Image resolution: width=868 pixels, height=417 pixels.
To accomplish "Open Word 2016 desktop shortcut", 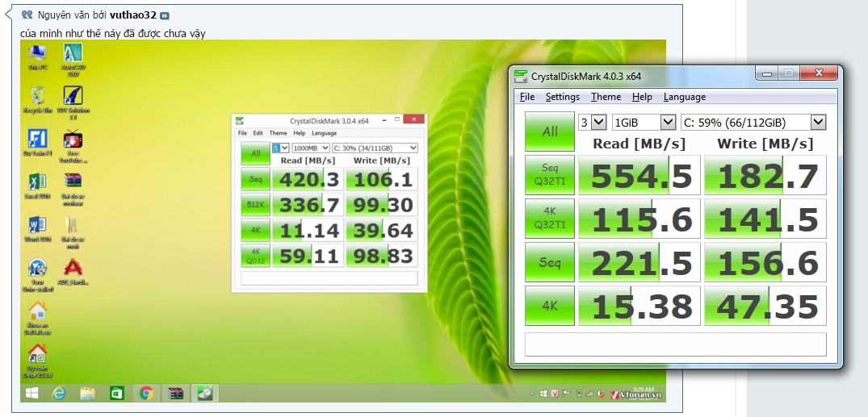I will click(38, 229).
